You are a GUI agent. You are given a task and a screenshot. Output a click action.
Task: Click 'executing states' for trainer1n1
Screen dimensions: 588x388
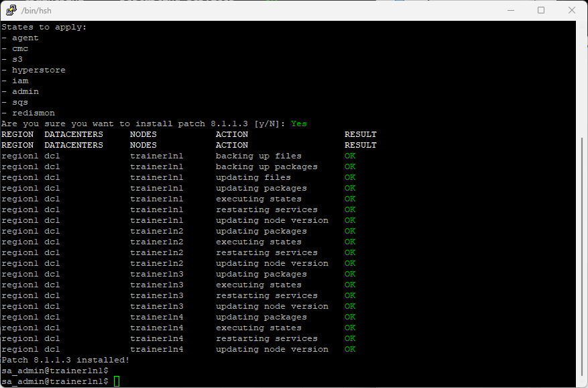tap(258, 199)
